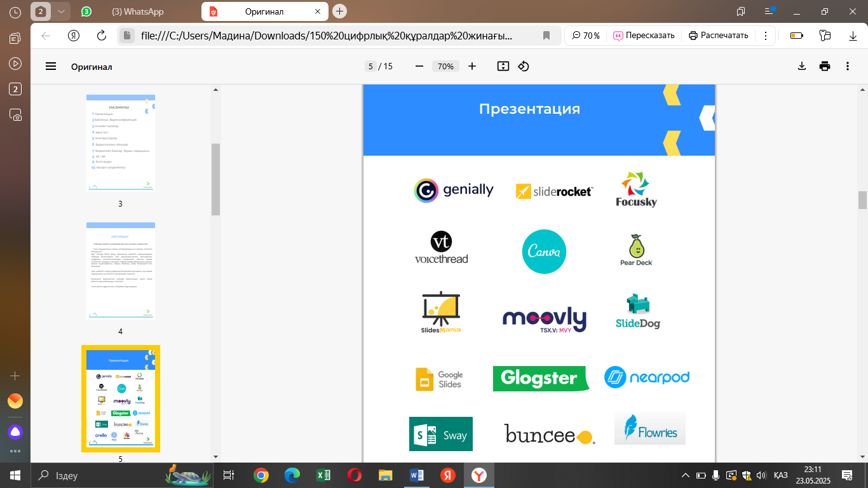Open browser extensions icon
Image resolution: width=868 pixels, height=488 pixels.
click(825, 36)
